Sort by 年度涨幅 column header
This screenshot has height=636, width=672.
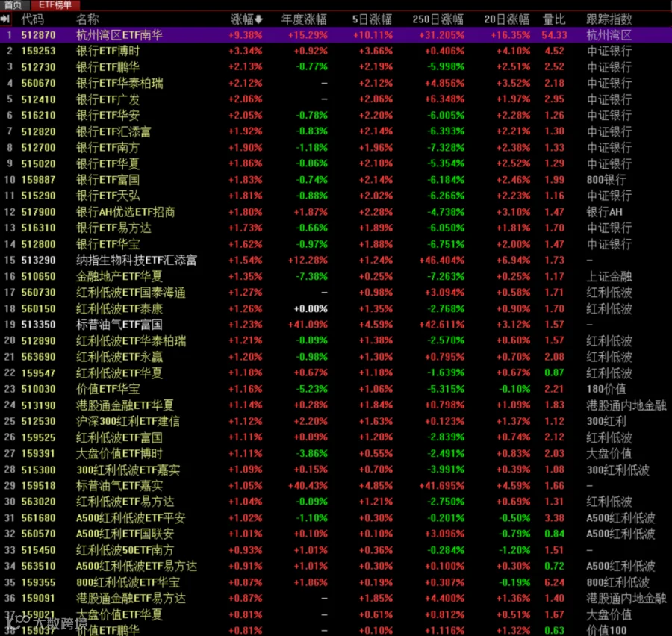pyautogui.click(x=304, y=19)
